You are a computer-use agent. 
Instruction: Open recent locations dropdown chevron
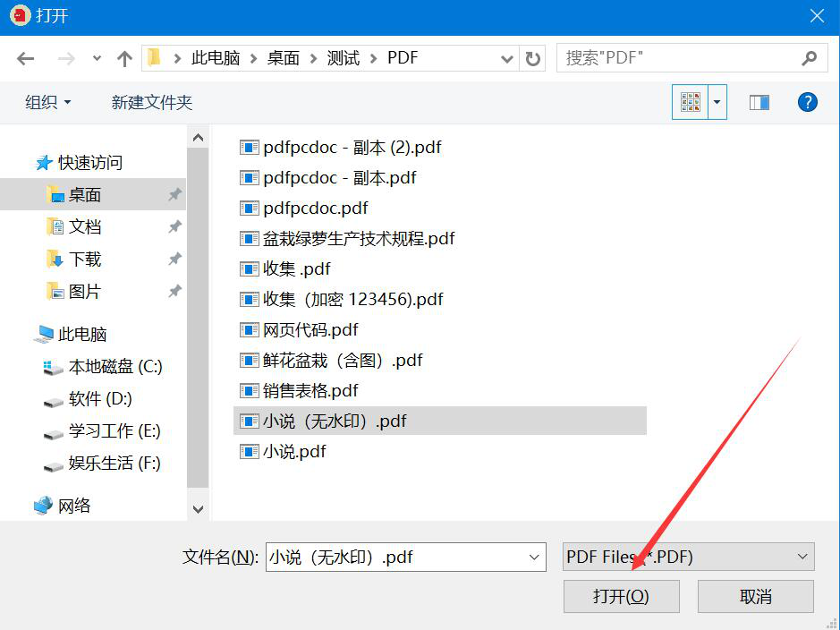[97, 58]
